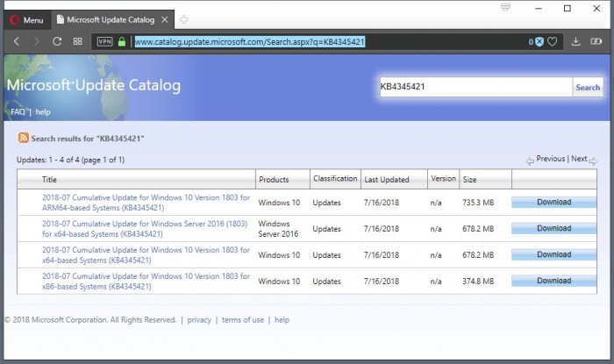Open the ad blocker shield icon
This screenshot has height=364, width=614.
point(539,41)
